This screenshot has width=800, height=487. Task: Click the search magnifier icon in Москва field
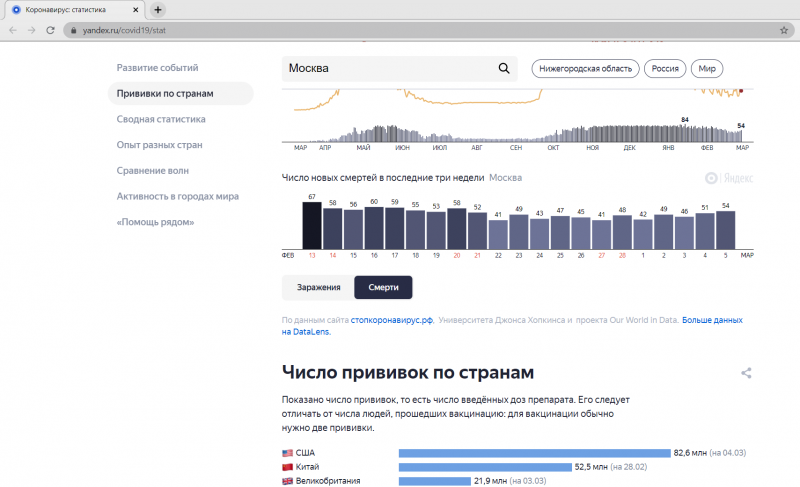coord(504,68)
